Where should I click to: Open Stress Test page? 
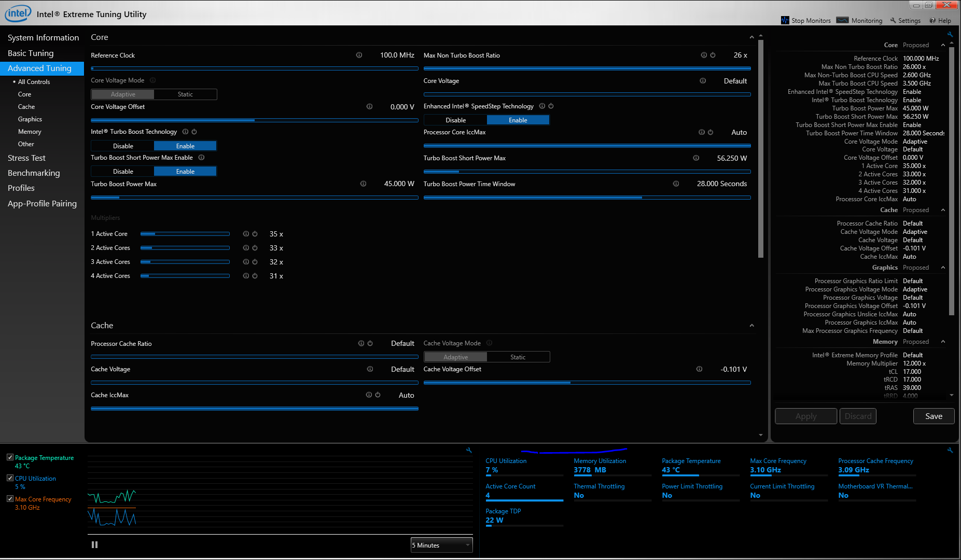click(x=26, y=158)
